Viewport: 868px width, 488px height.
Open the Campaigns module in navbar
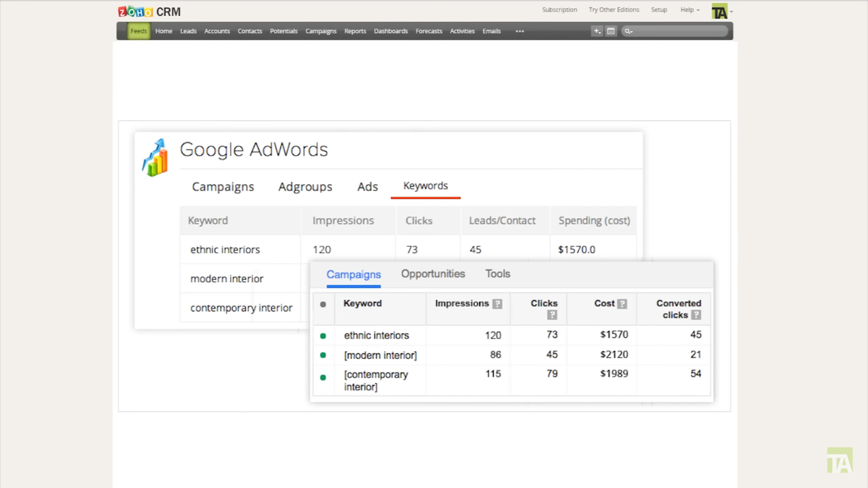coord(321,31)
